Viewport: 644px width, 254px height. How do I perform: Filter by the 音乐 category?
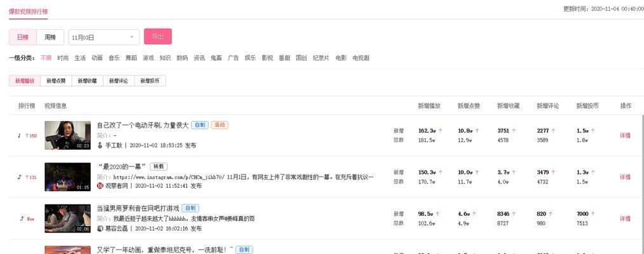click(x=114, y=58)
